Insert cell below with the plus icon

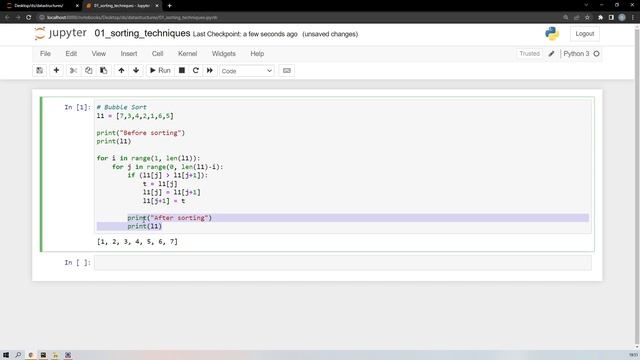coord(56,71)
